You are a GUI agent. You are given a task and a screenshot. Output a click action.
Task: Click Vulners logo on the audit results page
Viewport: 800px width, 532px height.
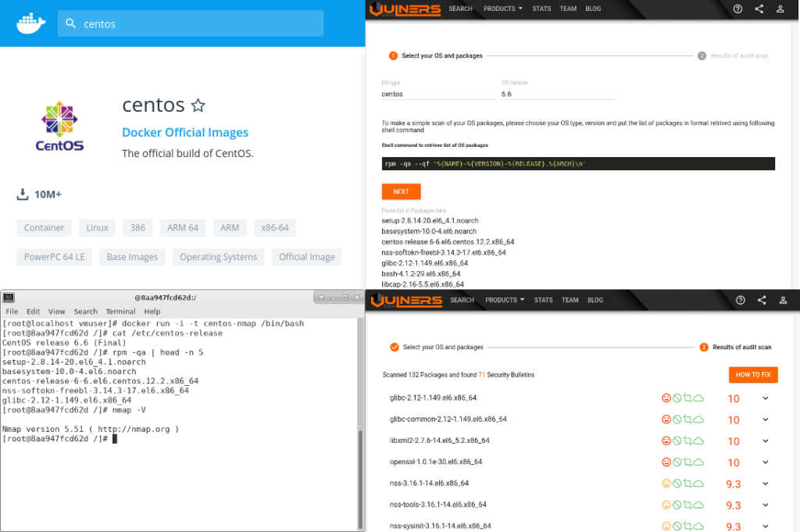click(406, 301)
